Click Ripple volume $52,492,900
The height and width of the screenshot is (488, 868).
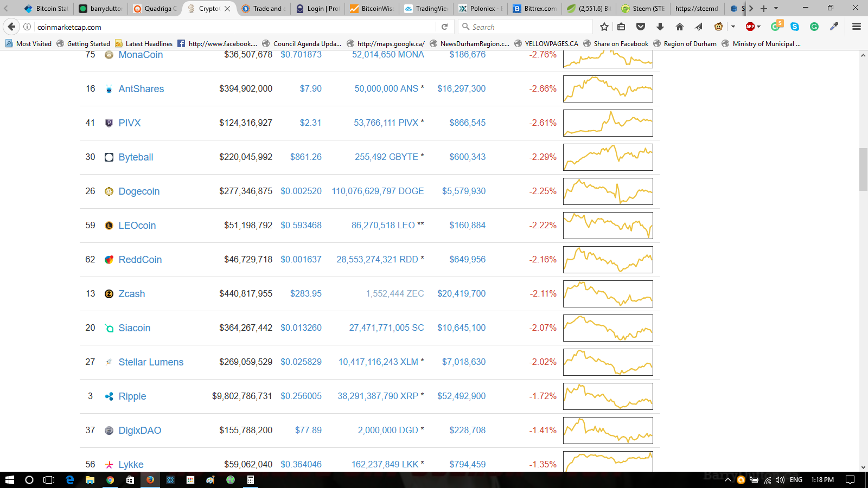click(x=462, y=396)
